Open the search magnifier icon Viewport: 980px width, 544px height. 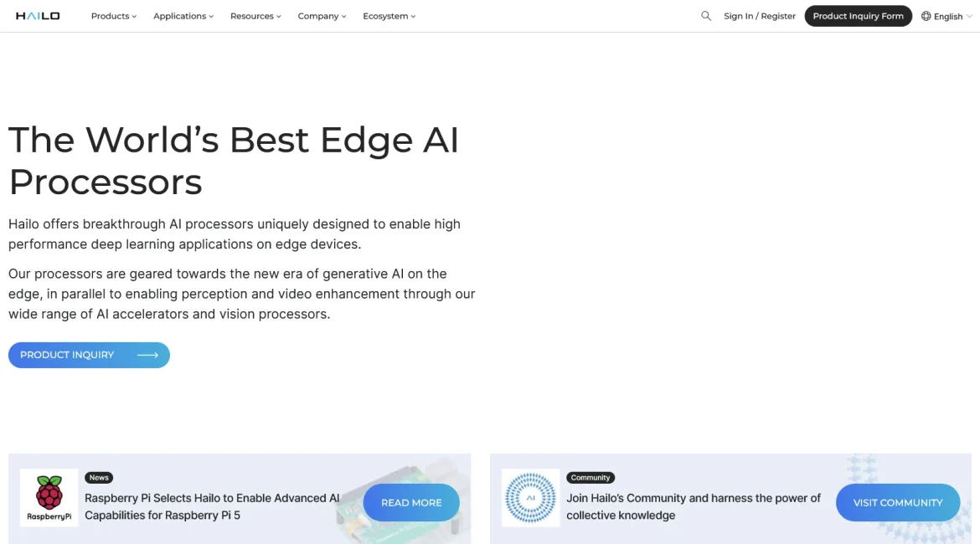705,16
